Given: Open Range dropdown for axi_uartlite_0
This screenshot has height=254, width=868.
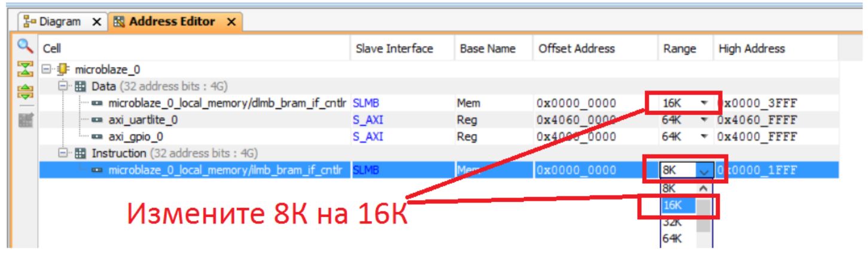Looking at the screenshot, I should (704, 120).
